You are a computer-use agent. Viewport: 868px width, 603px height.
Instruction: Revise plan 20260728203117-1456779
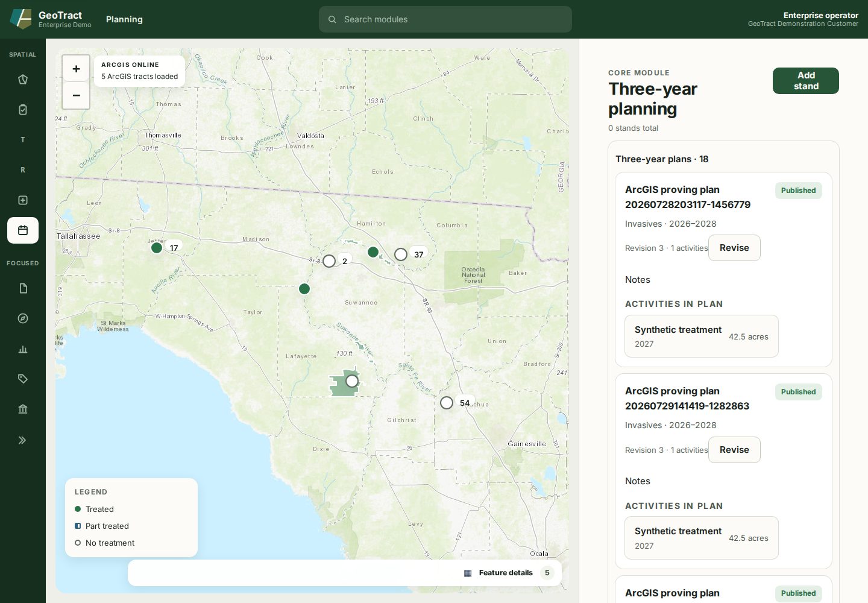pos(734,248)
